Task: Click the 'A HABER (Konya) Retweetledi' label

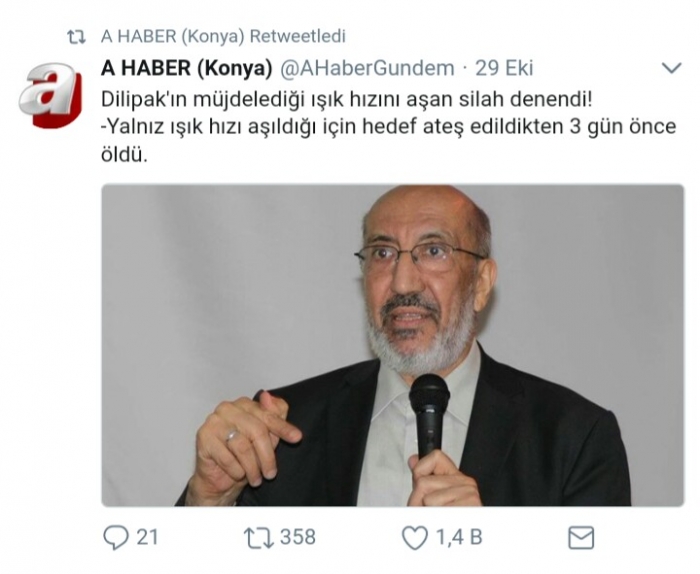Action: coord(223,37)
